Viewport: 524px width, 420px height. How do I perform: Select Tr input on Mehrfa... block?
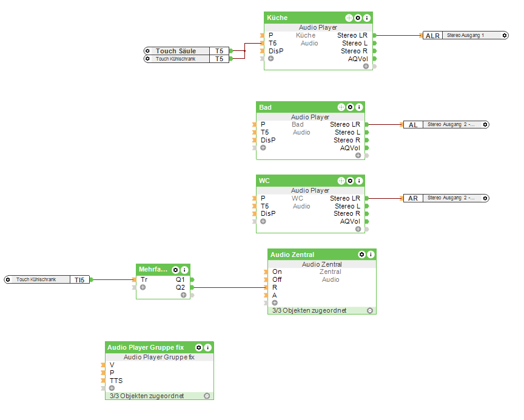click(x=144, y=279)
